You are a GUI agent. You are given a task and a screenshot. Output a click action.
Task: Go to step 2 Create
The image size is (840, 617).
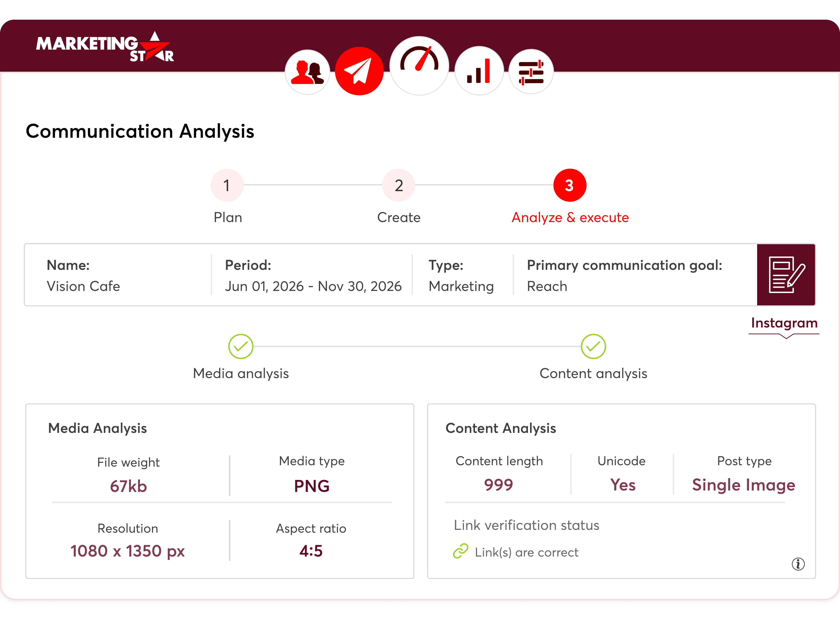click(398, 185)
